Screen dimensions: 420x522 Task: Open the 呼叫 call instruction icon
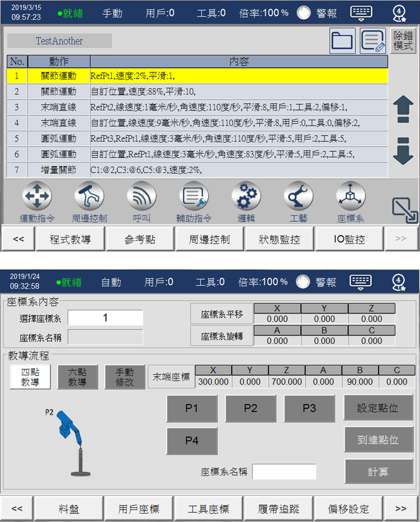[x=141, y=196]
